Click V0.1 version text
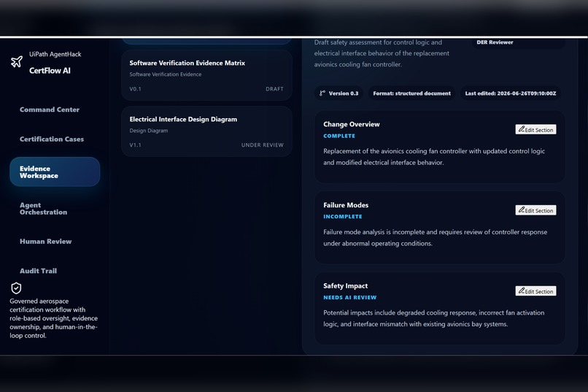The width and height of the screenshot is (588, 392). [x=136, y=89]
